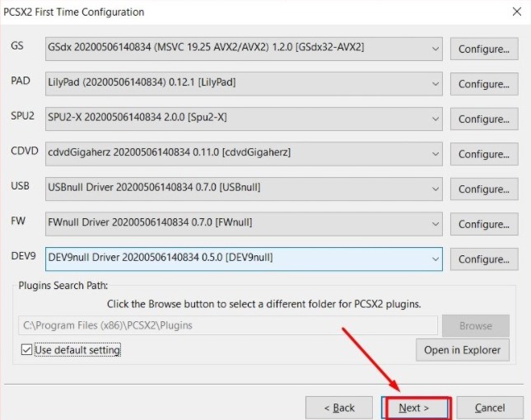Open the DEV9null Driver dropdown
Image resolution: width=531 pixels, height=420 pixels.
(x=244, y=258)
